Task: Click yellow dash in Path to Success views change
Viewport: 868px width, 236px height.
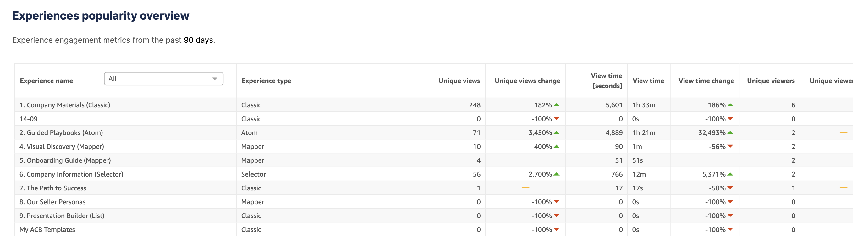Action: pyautogui.click(x=525, y=188)
